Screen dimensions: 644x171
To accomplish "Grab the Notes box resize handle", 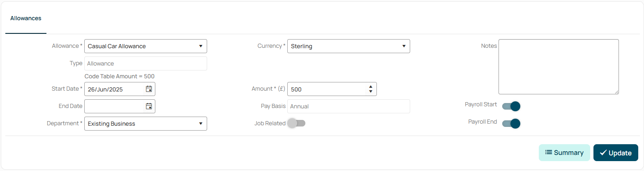I will [616, 91].
